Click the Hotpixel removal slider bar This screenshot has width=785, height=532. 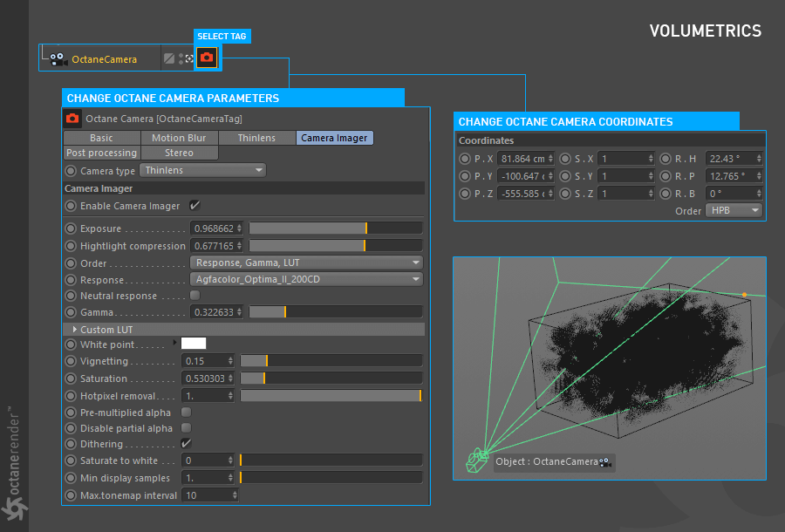[x=331, y=396]
